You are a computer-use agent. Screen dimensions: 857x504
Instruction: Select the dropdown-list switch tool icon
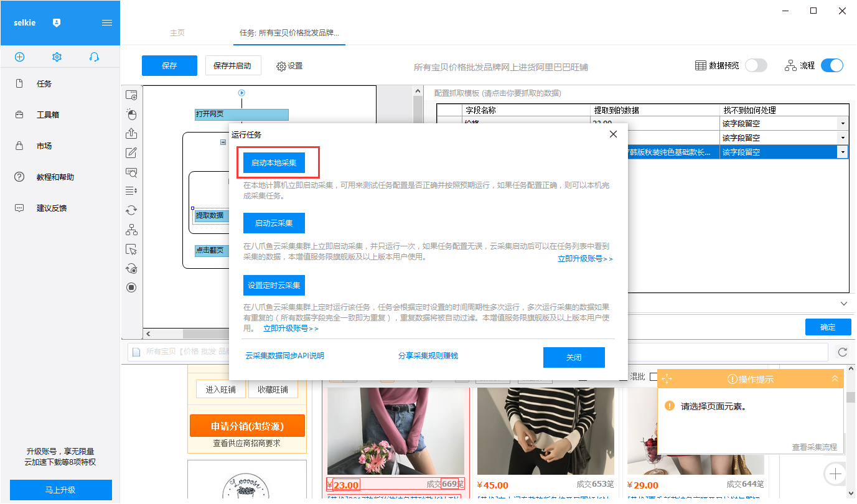131,191
